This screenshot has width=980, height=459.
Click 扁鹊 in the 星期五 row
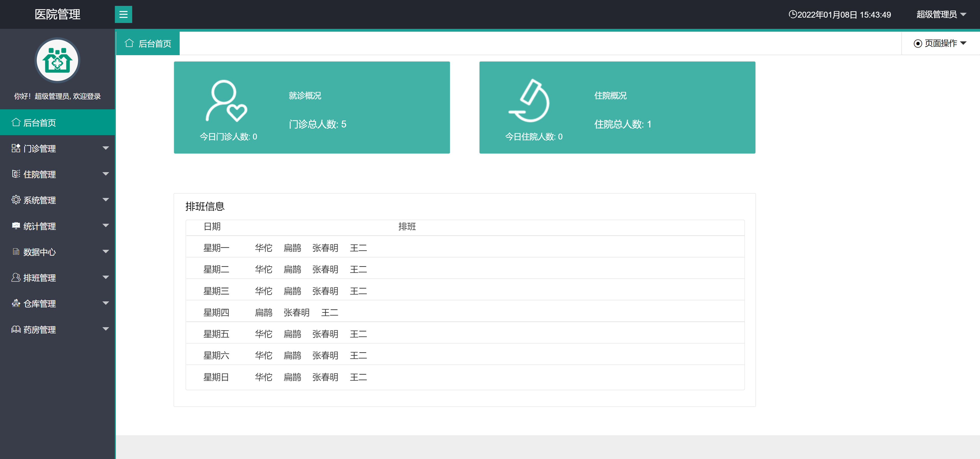[x=292, y=334]
